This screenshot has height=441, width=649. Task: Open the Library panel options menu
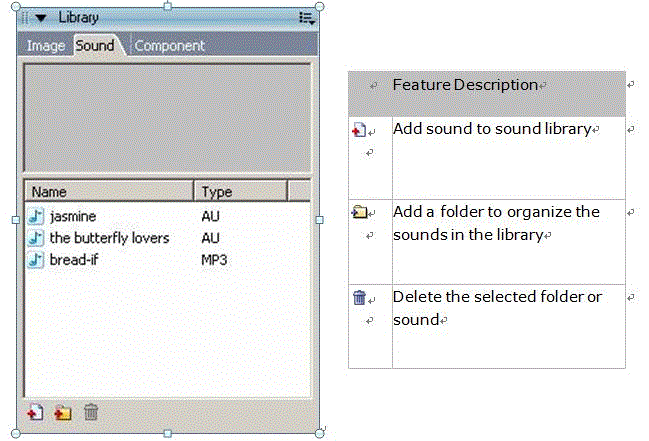point(307,18)
